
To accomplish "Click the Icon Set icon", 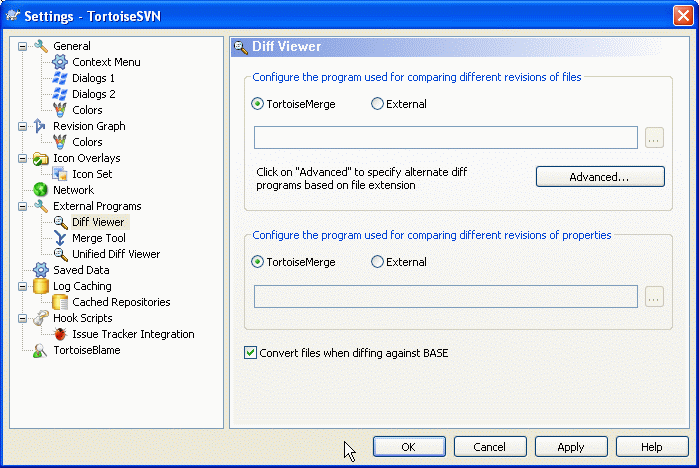I will [x=60, y=174].
